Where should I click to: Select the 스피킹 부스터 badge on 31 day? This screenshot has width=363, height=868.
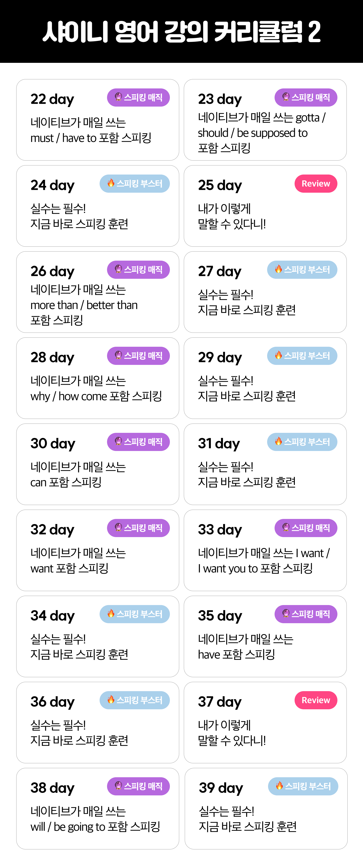(x=302, y=442)
